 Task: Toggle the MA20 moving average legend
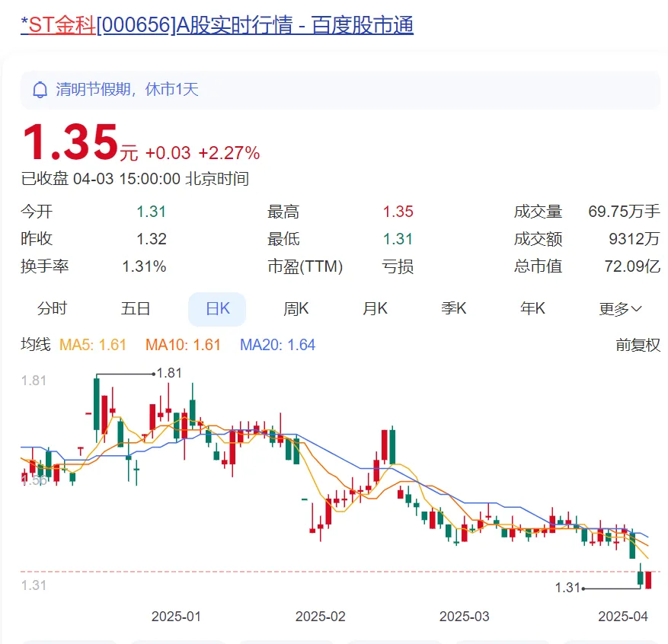point(277,345)
